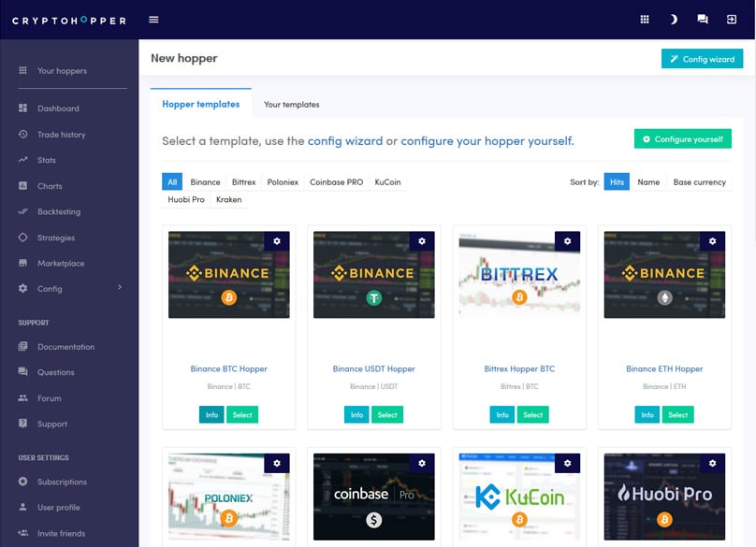Switch to the Your templates tab
Image resolution: width=756 pixels, height=547 pixels.
click(x=291, y=105)
